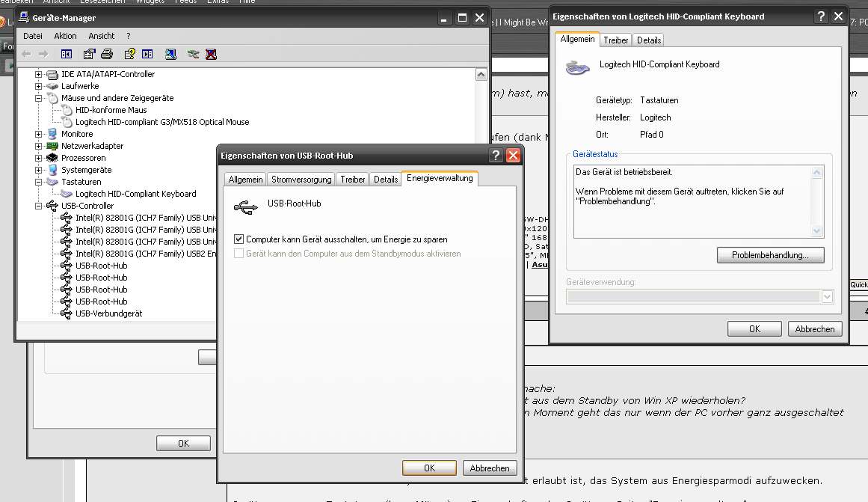Click the Monitore monitor icon
The width and height of the screenshot is (868, 502).
(52, 133)
